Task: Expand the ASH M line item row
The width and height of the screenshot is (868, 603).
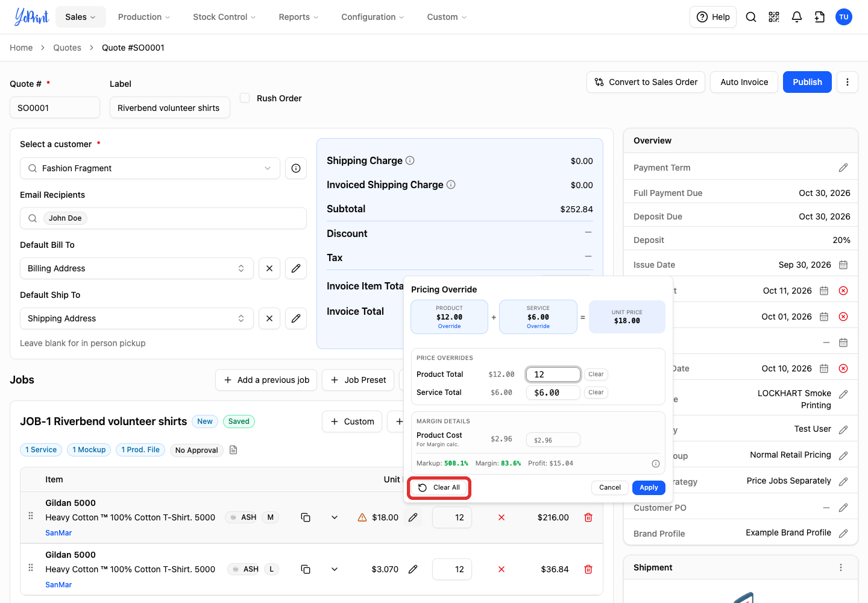Action: (x=335, y=517)
